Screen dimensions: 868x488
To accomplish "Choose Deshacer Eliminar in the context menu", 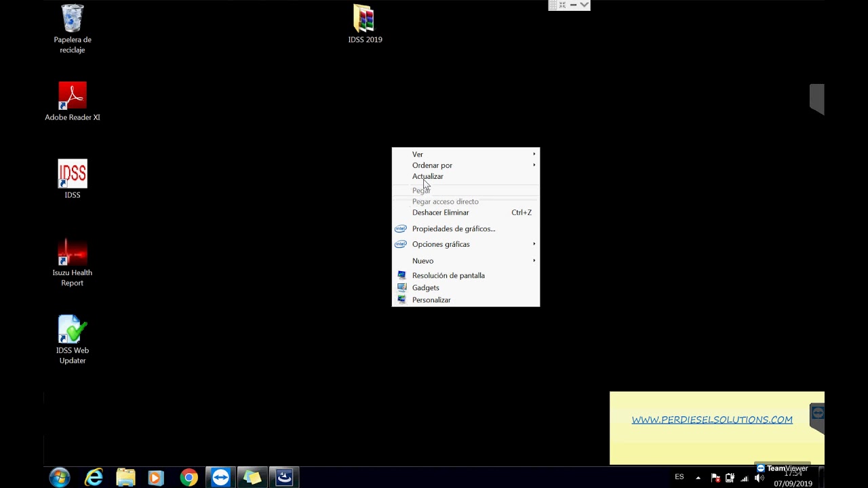I will tap(466, 213).
